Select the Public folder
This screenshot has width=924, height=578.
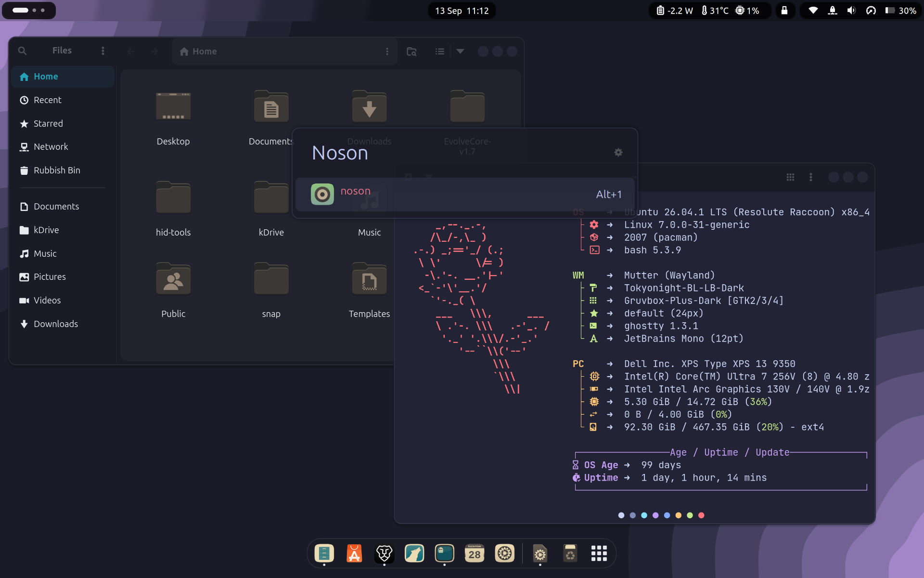[173, 290]
